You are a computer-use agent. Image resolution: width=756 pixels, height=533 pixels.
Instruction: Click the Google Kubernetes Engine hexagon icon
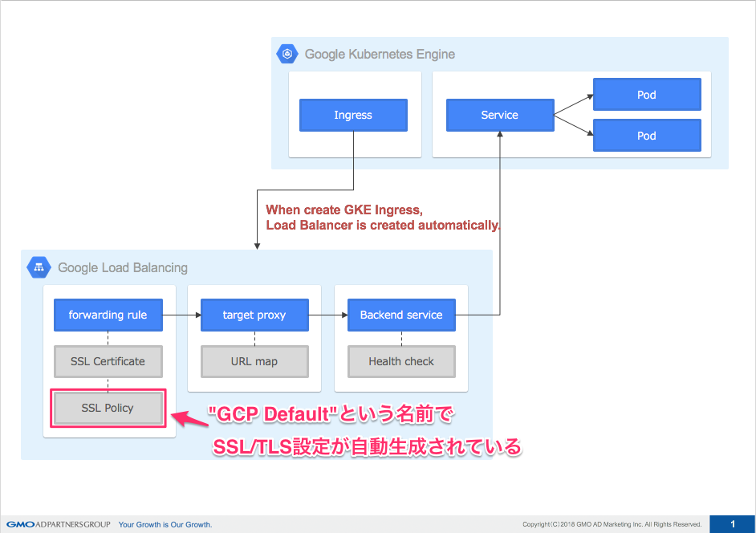(287, 54)
